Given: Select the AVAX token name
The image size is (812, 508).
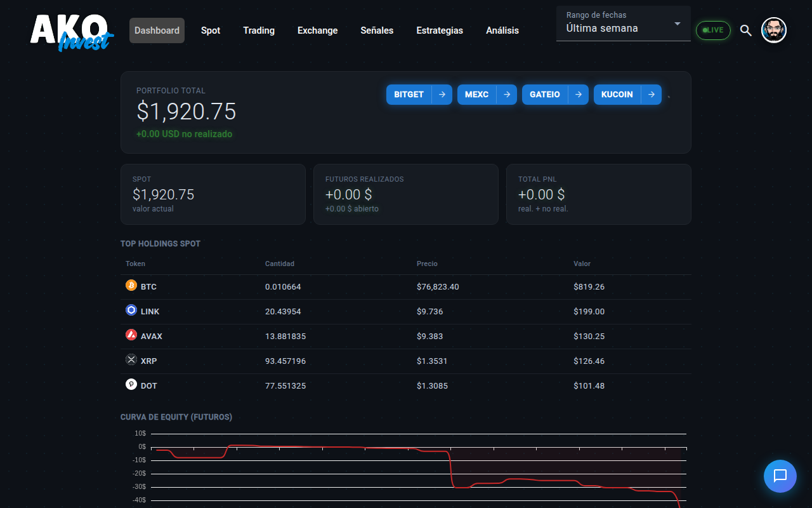Looking at the screenshot, I should pyautogui.click(x=152, y=337).
